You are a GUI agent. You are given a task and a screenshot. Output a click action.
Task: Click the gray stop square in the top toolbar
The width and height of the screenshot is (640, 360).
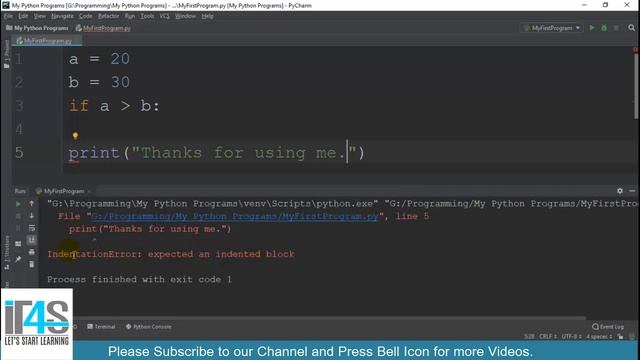[x=616, y=28]
